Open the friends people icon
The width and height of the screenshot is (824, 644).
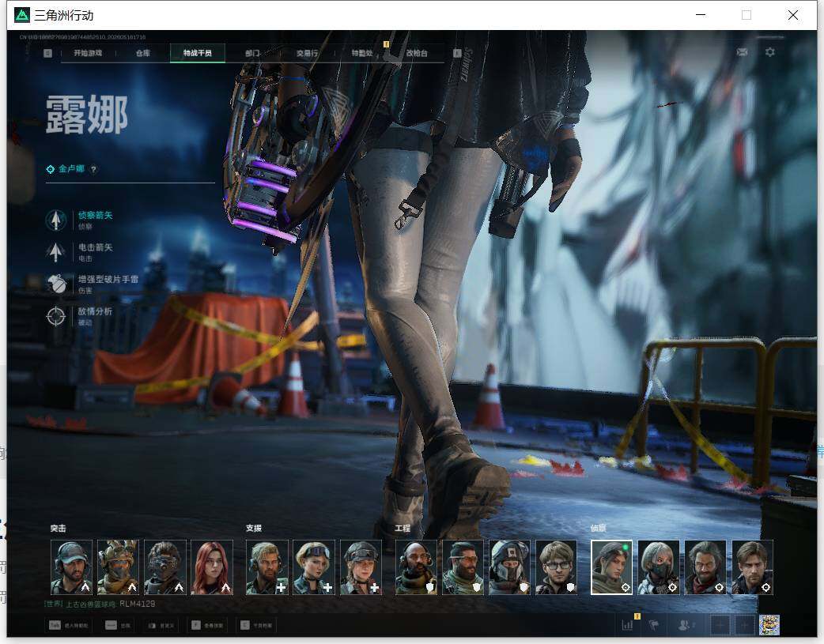(x=686, y=624)
